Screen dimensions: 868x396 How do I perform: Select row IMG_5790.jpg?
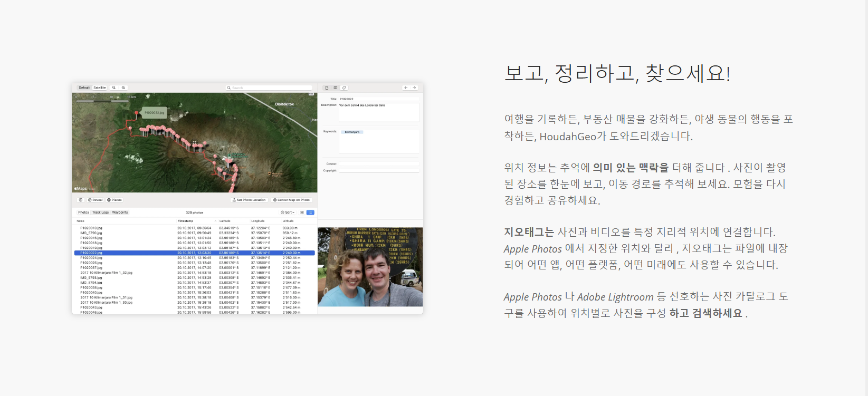(x=195, y=233)
